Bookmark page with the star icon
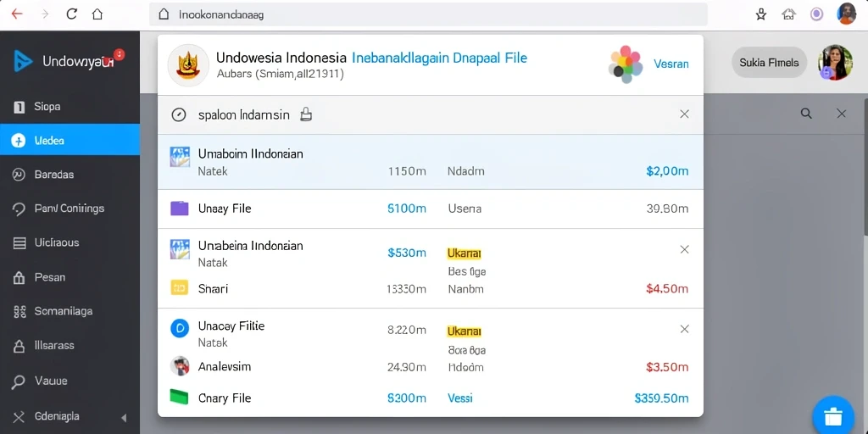This screenshot has width=868, height=434. [x=761, y=14]
